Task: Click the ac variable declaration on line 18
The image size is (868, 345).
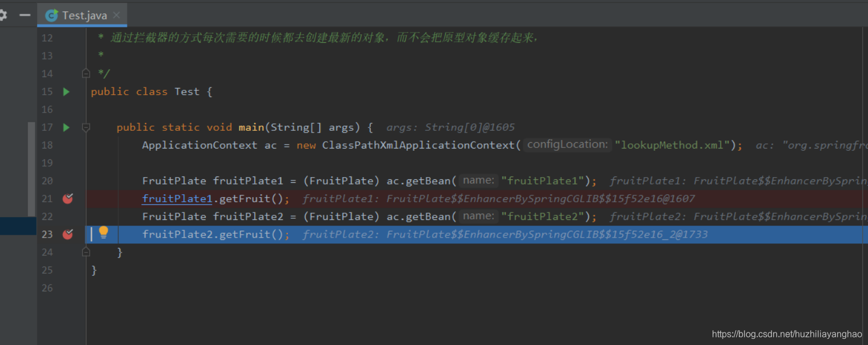Action: [x=270, y=145]
